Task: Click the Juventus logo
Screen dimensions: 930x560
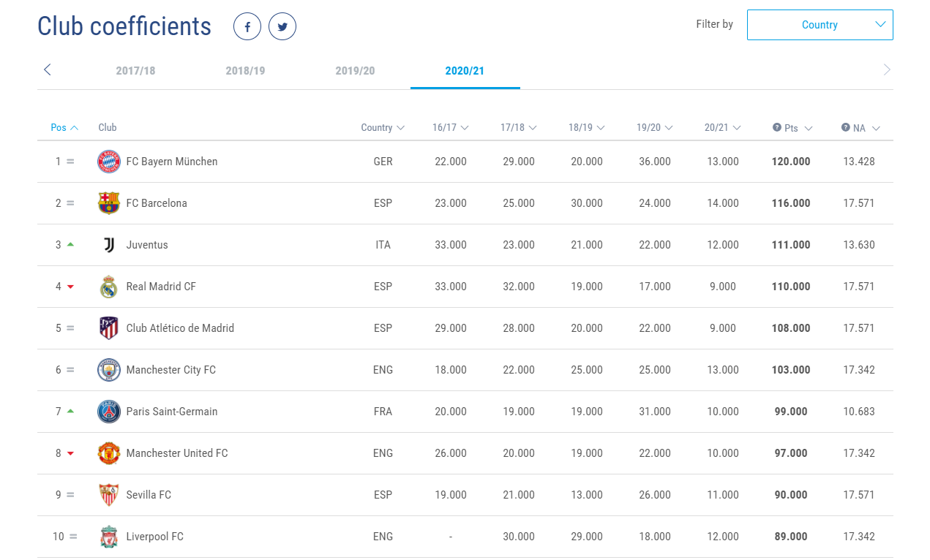Action: click(109, 245)
